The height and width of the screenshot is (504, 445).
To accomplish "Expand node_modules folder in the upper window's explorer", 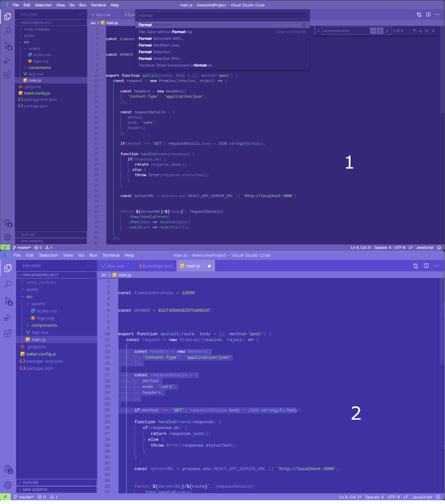I will (x=51, y=29).
